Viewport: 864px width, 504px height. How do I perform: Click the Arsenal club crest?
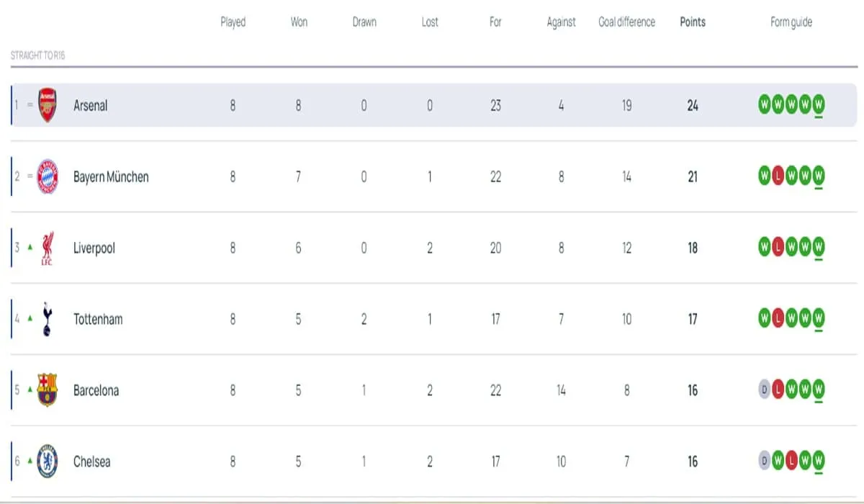pos(47,105)
